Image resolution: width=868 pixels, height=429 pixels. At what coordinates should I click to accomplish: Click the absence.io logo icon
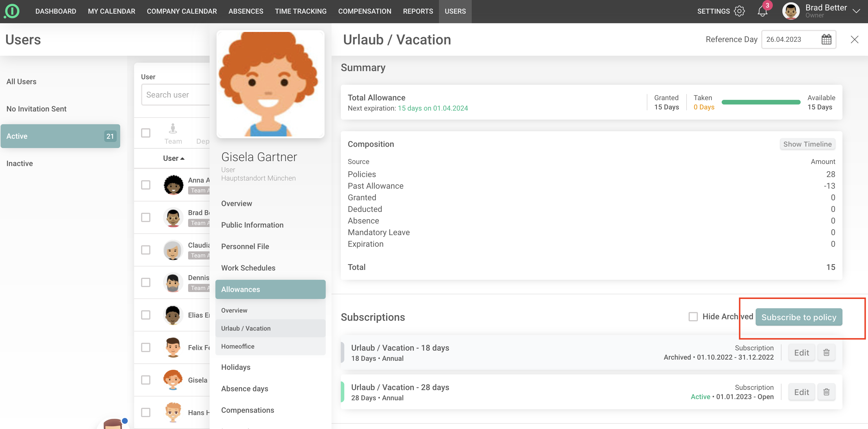pyautogui.click(x=12, y=11)
